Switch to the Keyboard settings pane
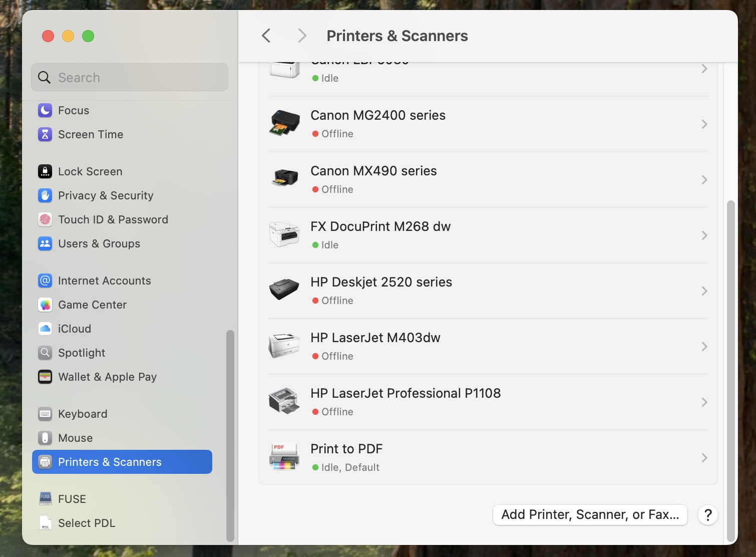 coord(122,414)
